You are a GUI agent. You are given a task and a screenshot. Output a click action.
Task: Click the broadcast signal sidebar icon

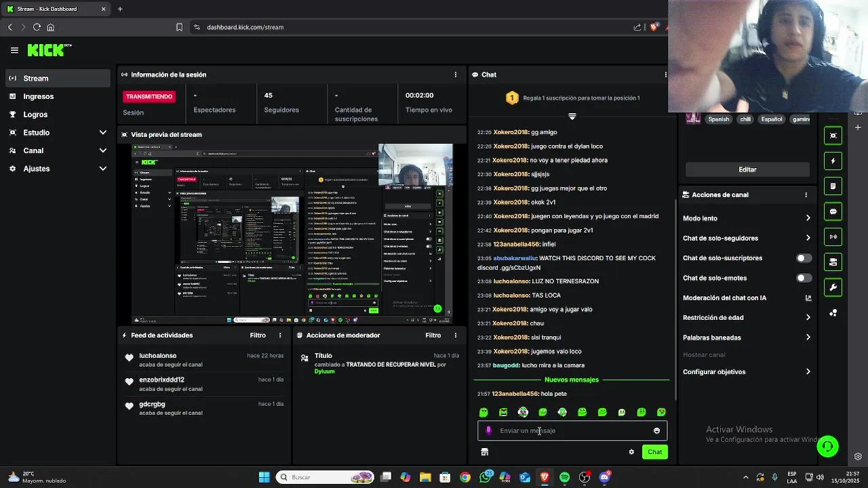click(833, 237)
